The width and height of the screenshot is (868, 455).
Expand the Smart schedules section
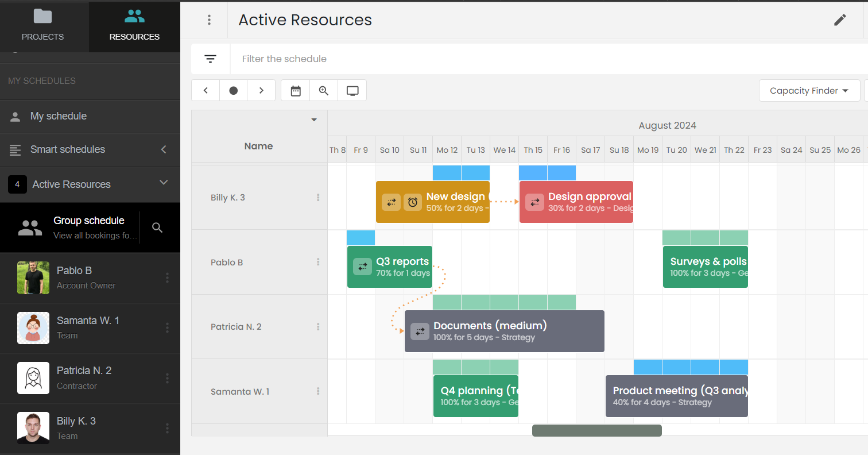[x=164, y=149]
